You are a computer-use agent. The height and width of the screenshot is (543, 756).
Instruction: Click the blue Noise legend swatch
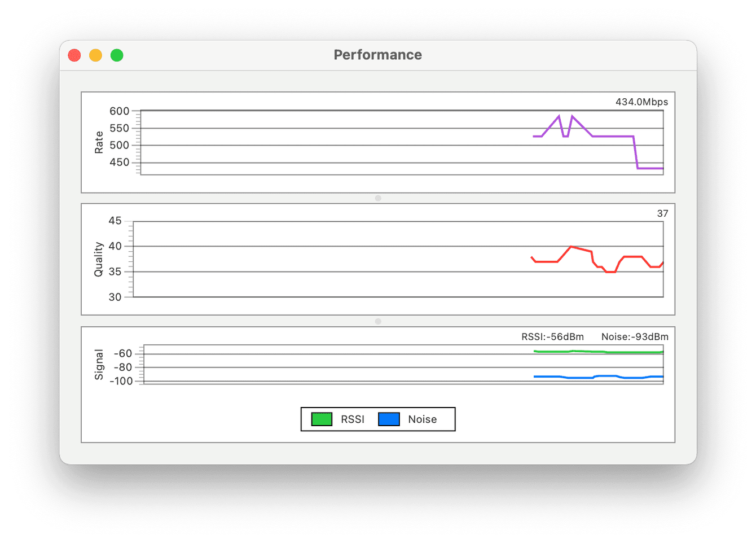pyautogui.click(x=390, y=419)
